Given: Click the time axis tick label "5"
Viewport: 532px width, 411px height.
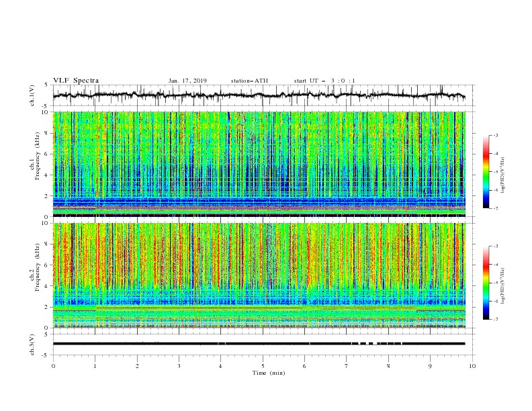Looking at the screenshot, I should pyautogui.click(x=262, y=366).
